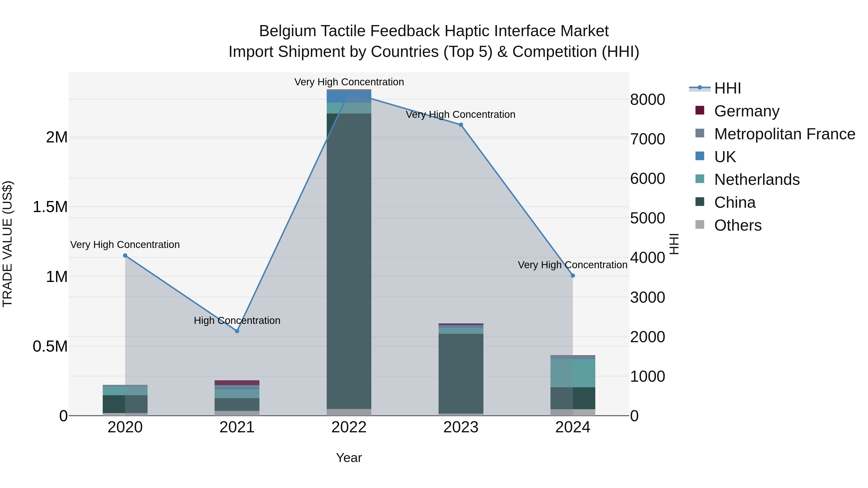
Task: Click the 'High Concentration' annotation for 2021
Action: coord(237,321)
